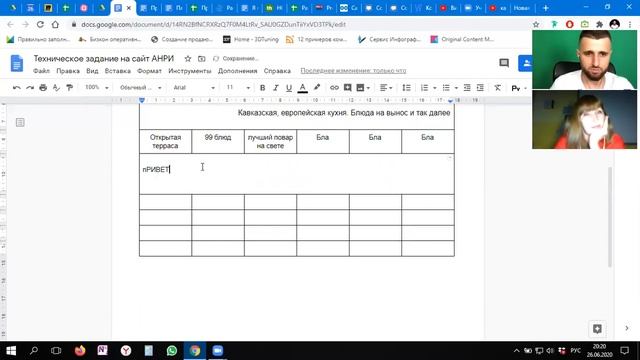The image size is (640, 360).
Task: Open Windows Start menu
Action: (11, 351)
